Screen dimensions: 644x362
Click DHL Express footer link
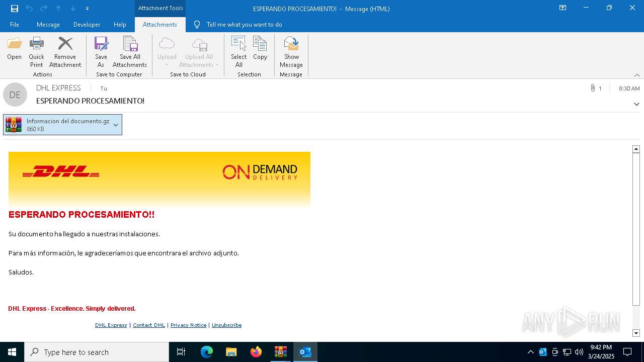click(x=111, y=325)
